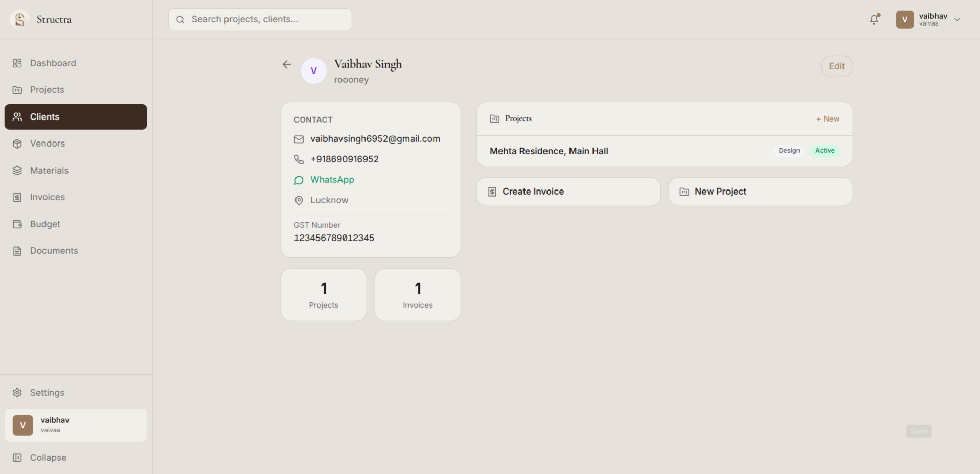Image resolution: width=980 pixels, height=474 pixels.
Task: Click the Vaibhav Singh client name heading
Action: [368, 64]
